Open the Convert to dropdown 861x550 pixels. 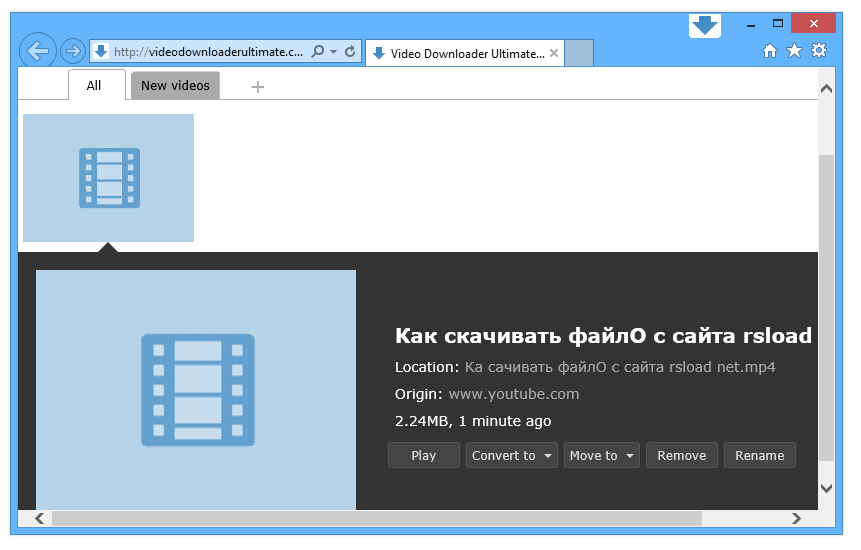click(511, 456)
